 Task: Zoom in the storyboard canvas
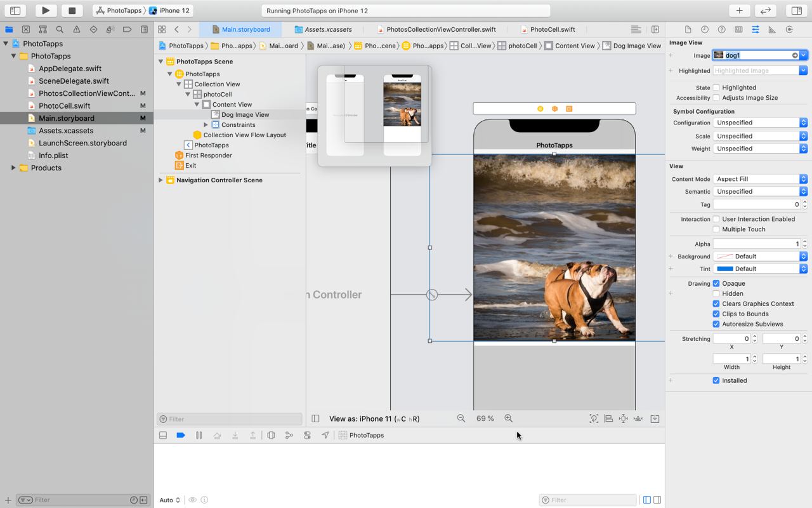point(508,418)
